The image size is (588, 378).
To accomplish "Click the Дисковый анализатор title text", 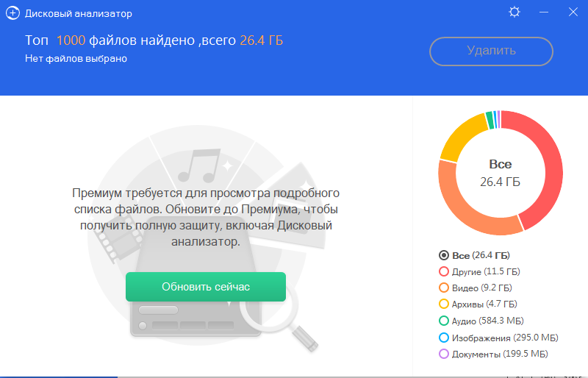I will [x=79, y=13].
